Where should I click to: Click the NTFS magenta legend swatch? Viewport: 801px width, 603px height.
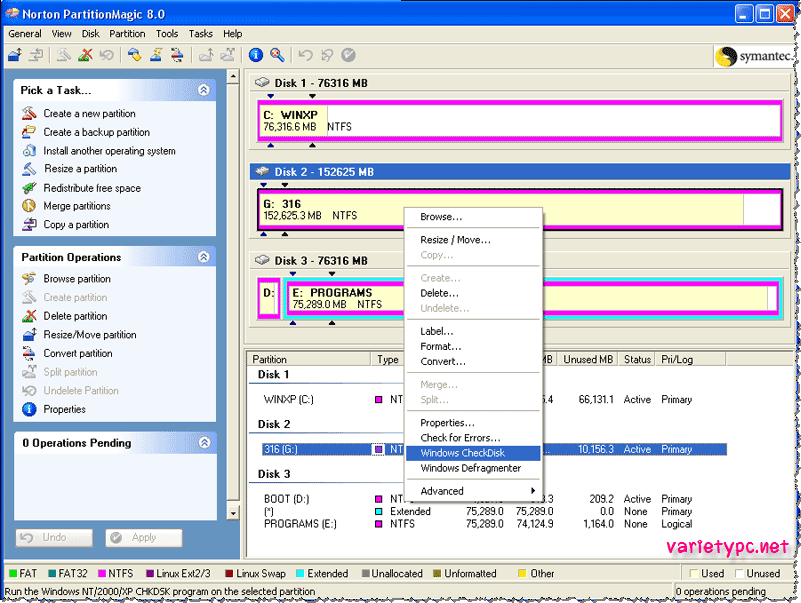point(101,573)
